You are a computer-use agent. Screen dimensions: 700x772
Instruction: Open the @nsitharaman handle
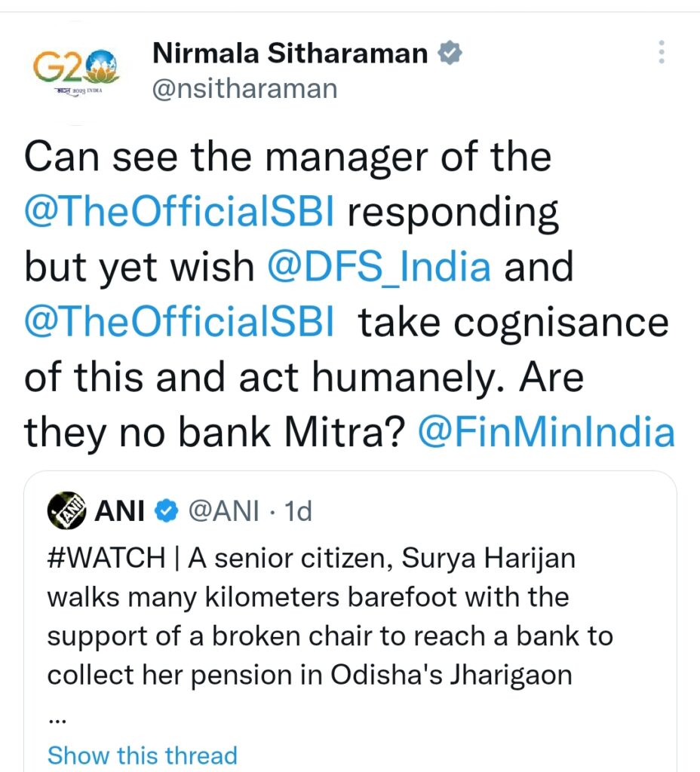pos(245,89)
